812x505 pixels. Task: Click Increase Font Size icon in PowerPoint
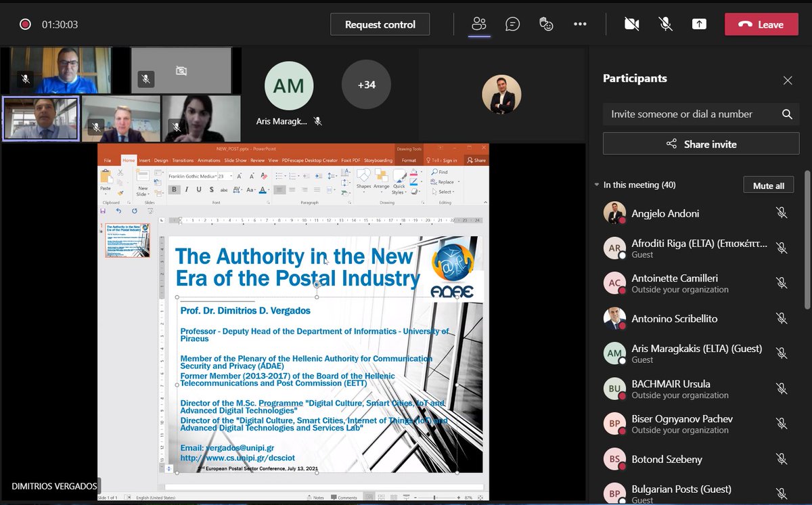[x=239, y=176]
